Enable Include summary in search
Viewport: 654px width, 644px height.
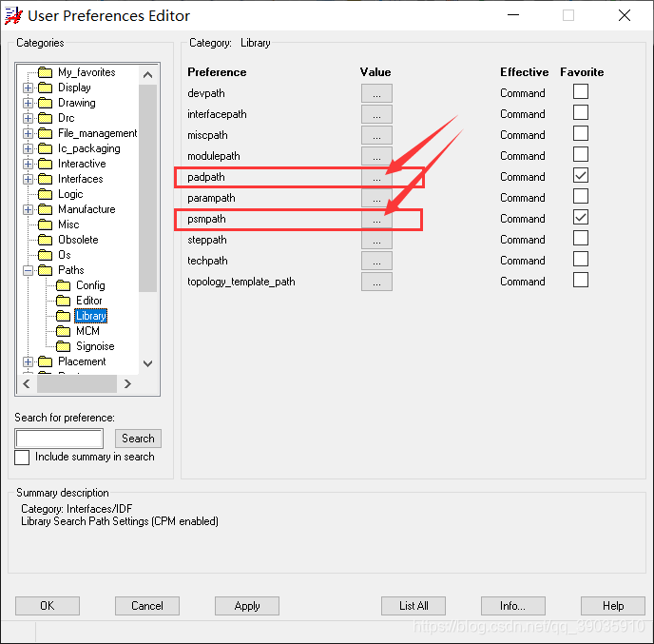[22, 457]
